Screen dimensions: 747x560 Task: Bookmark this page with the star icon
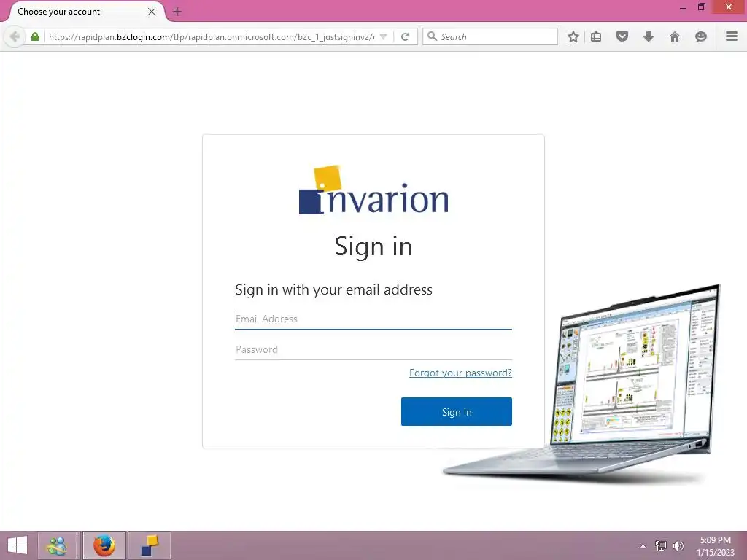[x=573, y=36]
